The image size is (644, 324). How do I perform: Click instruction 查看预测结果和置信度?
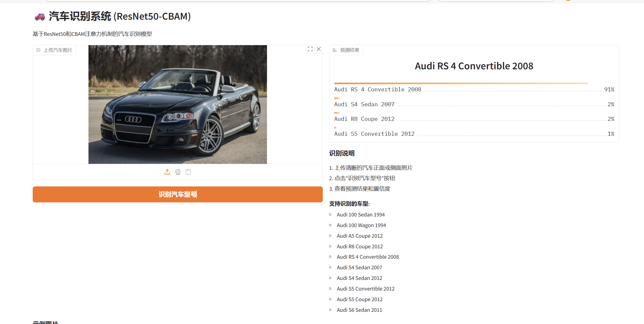(362, 189)
